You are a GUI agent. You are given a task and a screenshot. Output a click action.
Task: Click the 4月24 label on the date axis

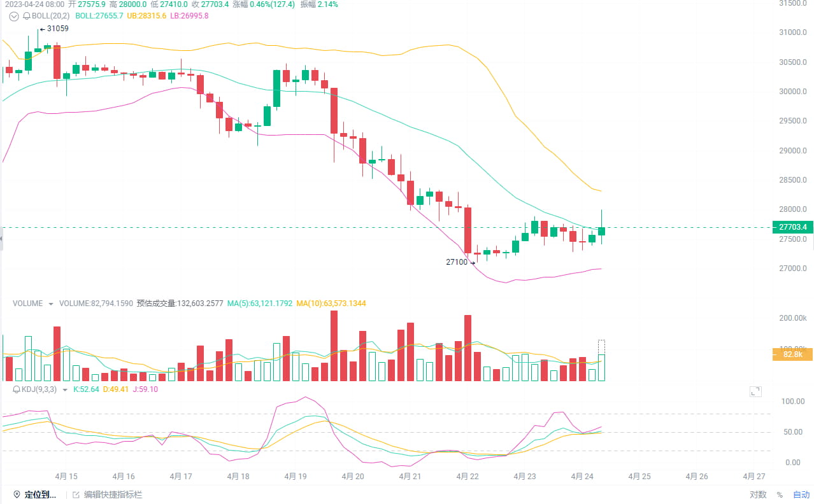click(581, 476)
